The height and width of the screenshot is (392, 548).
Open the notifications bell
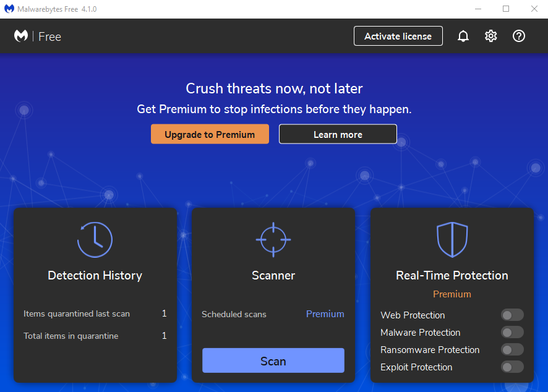tap(463, 36)
